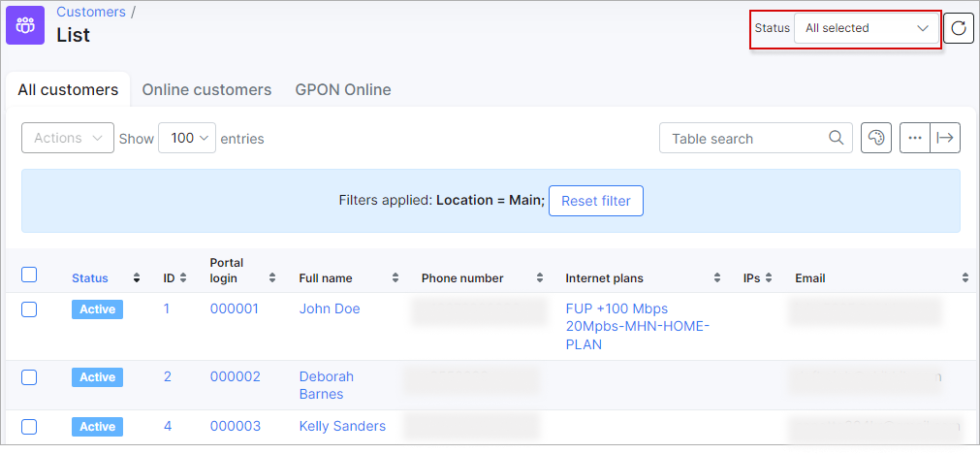The height and width of the screenshot is (454, 980).
Task: Click the magnifier icon in Table search
Action: [x=836, y=138]
